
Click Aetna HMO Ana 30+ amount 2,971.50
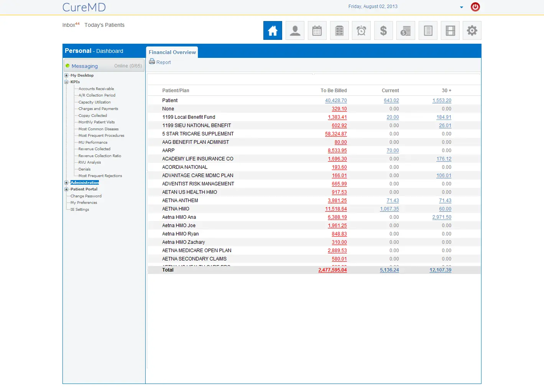pos(442,217)
